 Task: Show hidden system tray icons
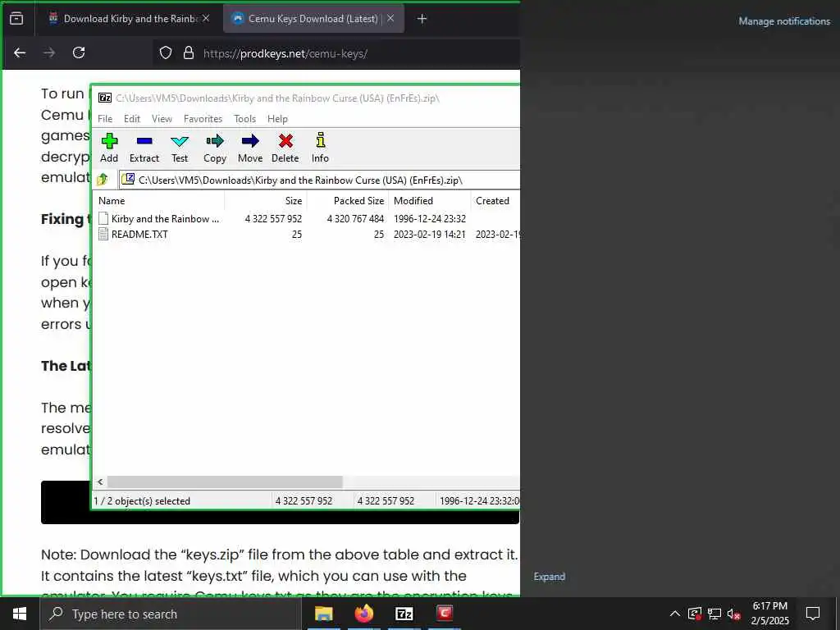[675, 614]
